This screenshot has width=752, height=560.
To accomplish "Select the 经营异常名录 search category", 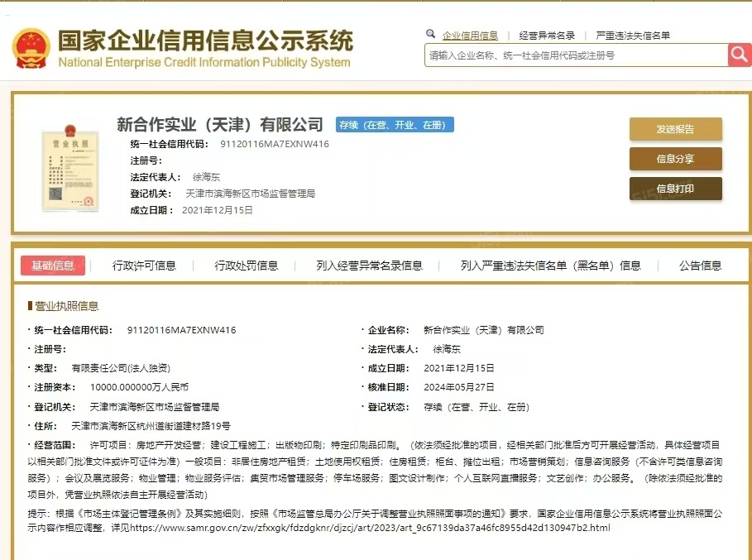I will pyautogui.click(x=547, y=36).
